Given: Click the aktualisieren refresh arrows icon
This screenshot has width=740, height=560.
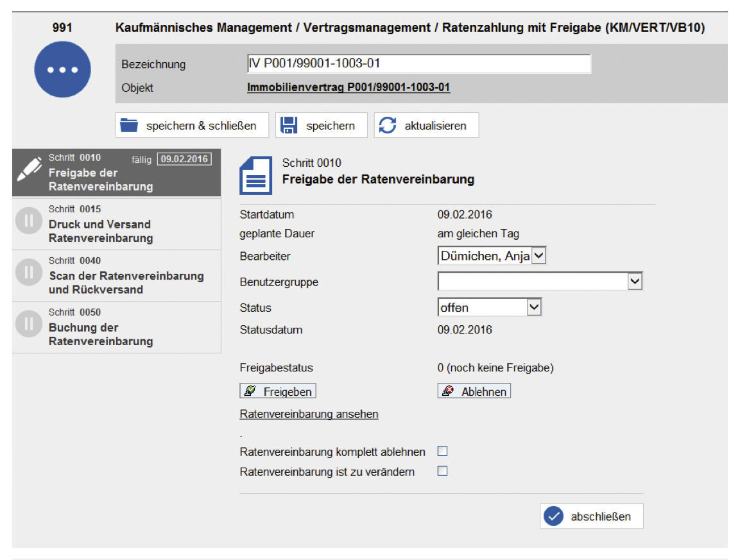Looking at the screenshot, I should tap(388, 126).
